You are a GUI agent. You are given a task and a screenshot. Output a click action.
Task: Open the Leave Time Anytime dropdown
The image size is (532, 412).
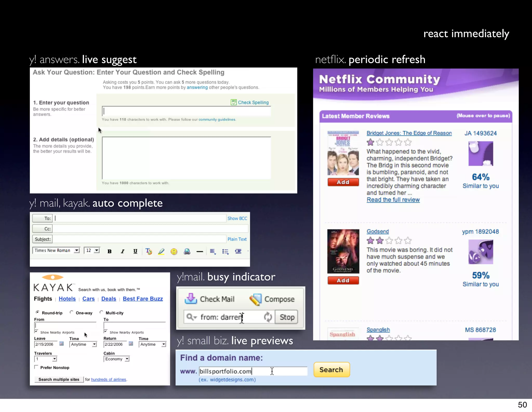(83, 344)
